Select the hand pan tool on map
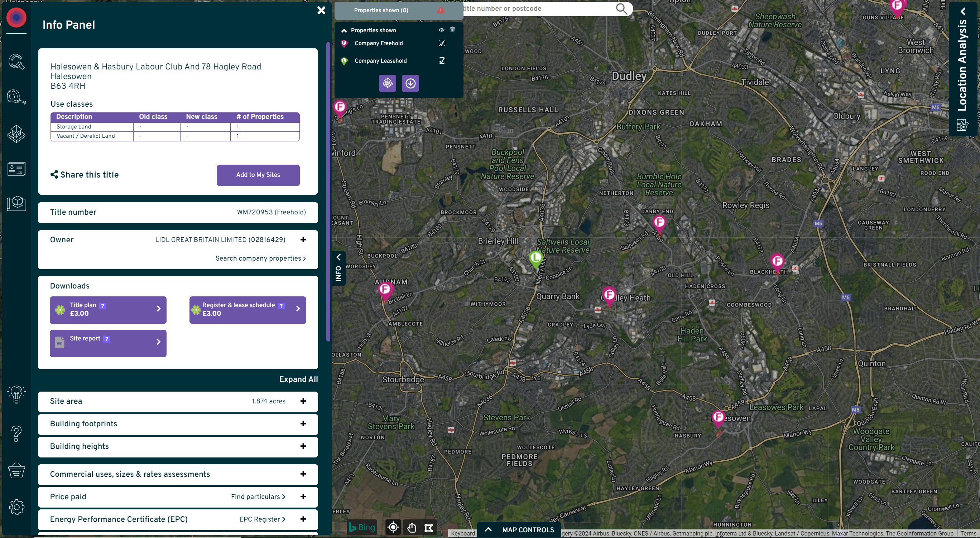Image resolution: width=980 pixels, height=538 pixels. tap(411, 527)
